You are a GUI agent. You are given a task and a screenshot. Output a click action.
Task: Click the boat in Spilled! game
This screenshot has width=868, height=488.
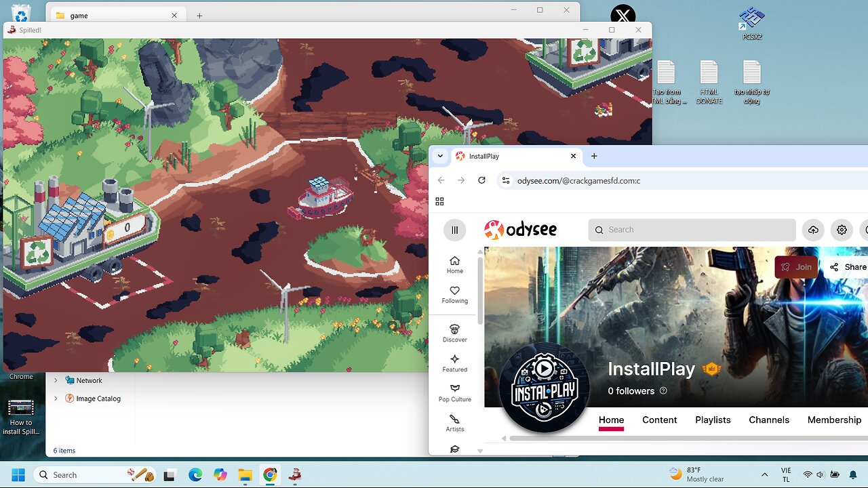[322, 198]
